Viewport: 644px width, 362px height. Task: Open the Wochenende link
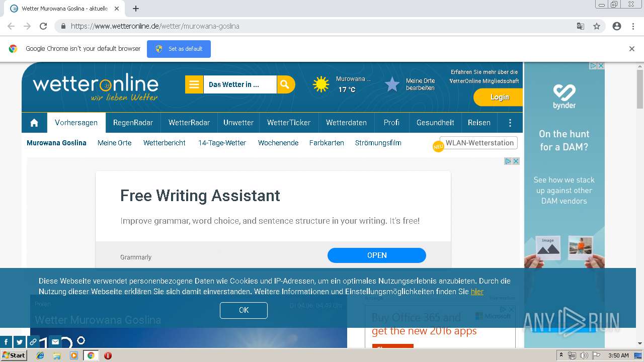[x=278, y=143]
